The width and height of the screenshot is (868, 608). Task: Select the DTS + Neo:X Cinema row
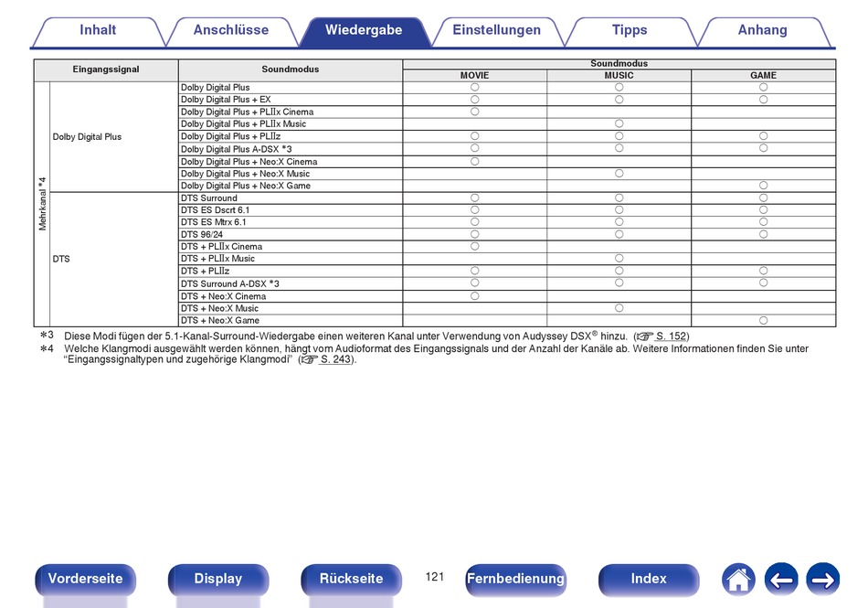[x=507, y=296]
